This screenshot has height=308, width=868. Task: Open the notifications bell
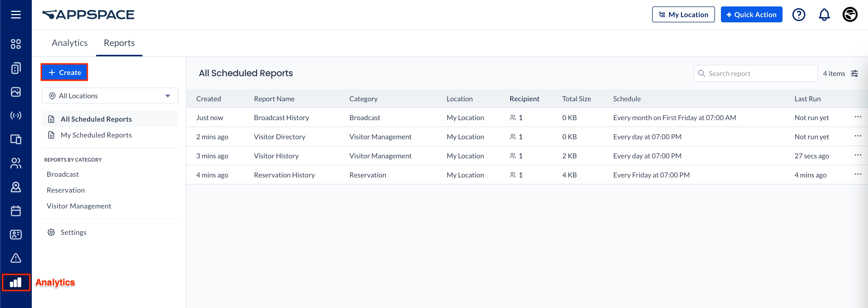click(x=824, y=14)
